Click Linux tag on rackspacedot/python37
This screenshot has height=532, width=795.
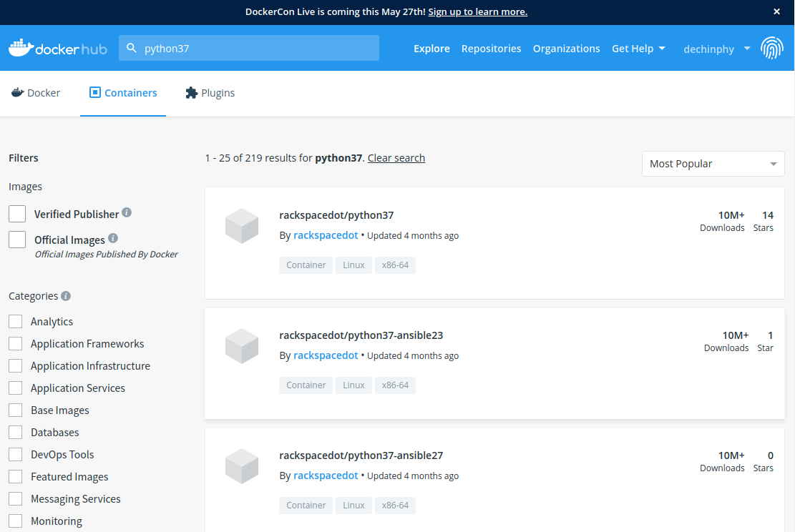click(353, 265)
